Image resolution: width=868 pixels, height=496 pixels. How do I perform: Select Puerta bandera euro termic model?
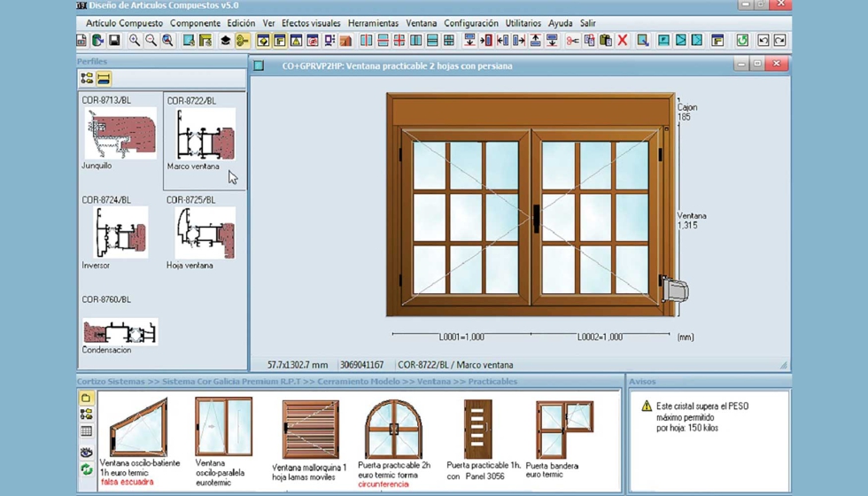[564, 430]
